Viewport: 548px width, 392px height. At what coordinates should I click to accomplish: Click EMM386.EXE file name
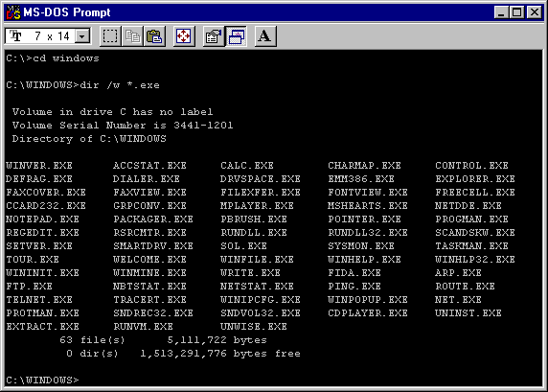pyautogui.click(x=361, y=179)
